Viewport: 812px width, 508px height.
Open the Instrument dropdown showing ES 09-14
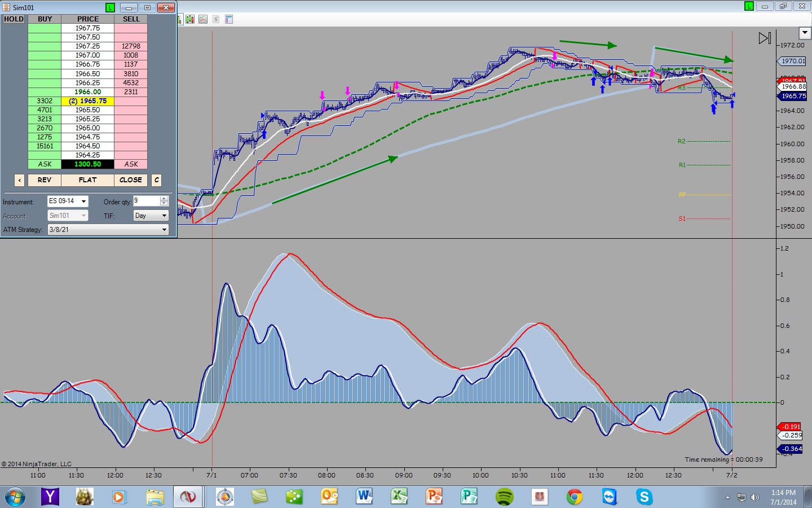click(68, 202)
